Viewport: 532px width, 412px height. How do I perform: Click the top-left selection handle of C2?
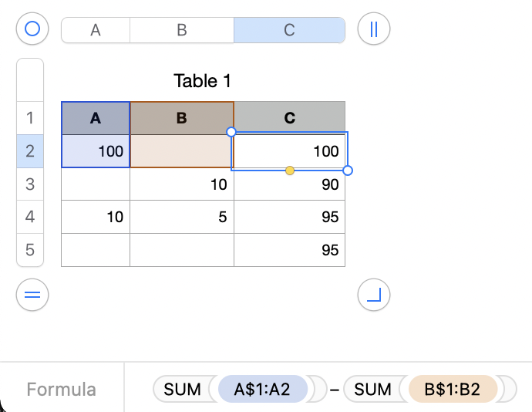click(x=231, y=133)
